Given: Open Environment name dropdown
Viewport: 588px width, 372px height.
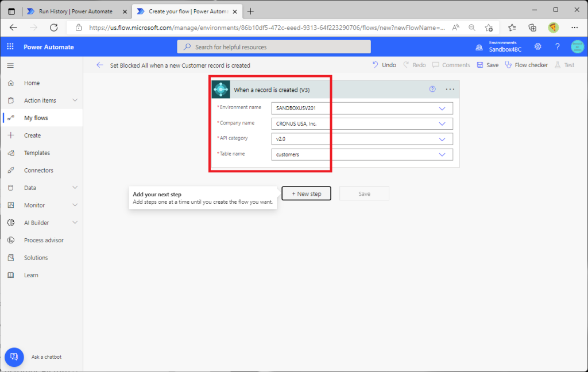Looking at the screenshot, I should click(442, 108).
